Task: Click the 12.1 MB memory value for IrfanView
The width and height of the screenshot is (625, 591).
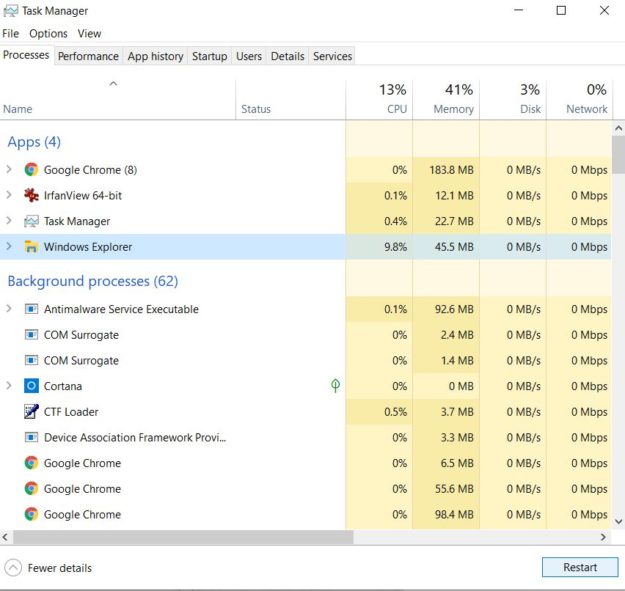Action: point(454,196)
